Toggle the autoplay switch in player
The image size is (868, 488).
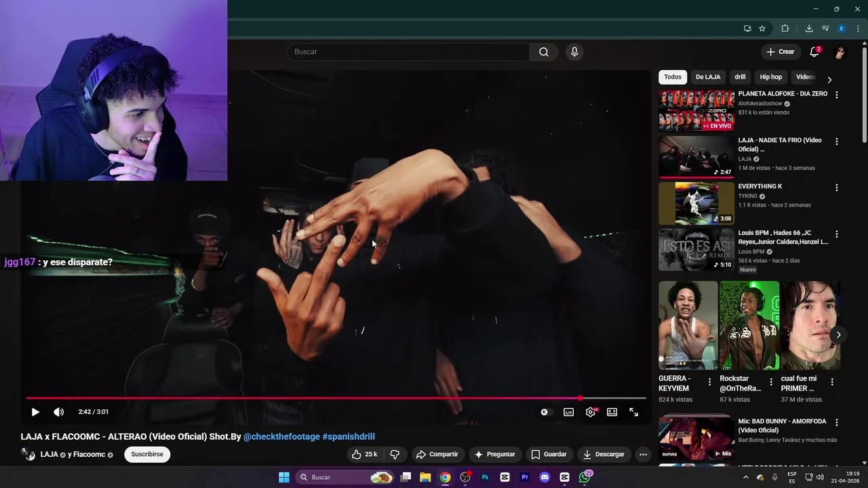[x=545, y=412]
